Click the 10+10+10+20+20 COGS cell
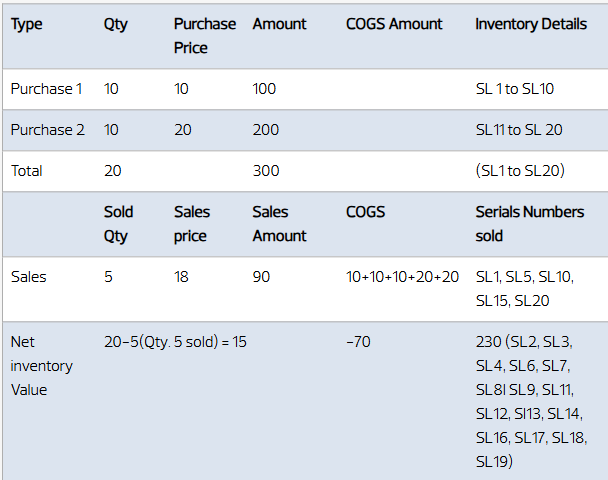Screen dimensions: 608x480 (x=403, y=277)
